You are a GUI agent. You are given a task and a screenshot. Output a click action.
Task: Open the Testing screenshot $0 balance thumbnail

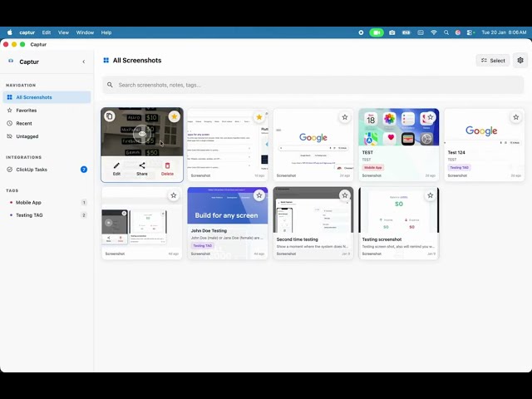coord(399,209)
